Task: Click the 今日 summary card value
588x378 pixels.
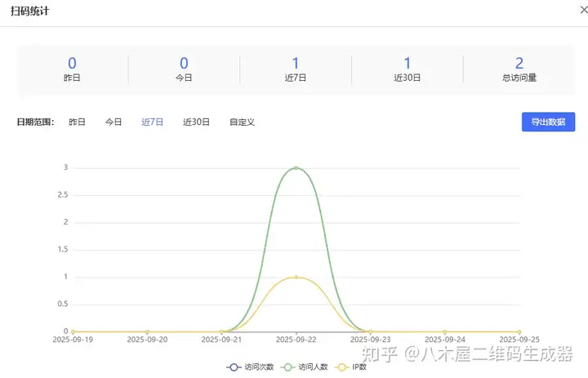Action: 184,63
